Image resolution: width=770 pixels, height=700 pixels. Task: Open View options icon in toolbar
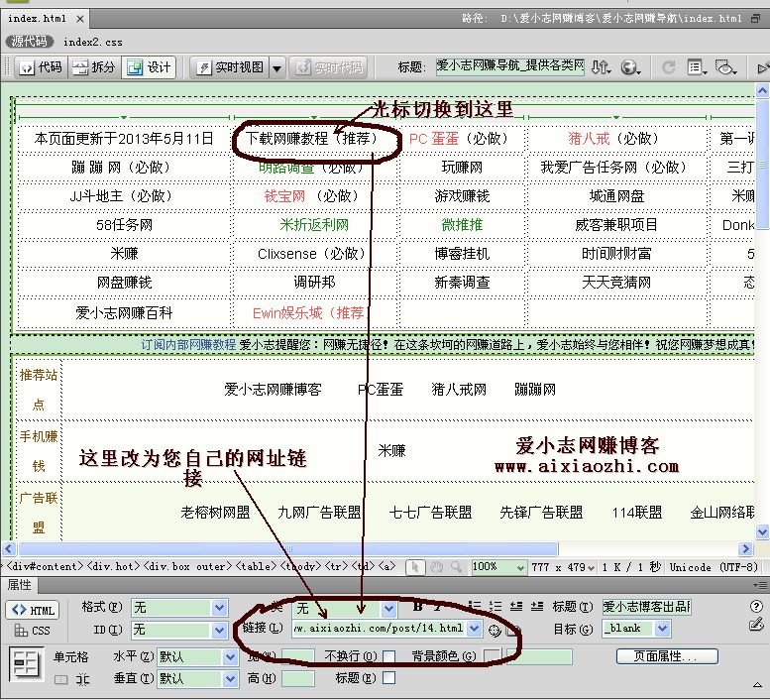pyautogui.click(x=697, y=67)
